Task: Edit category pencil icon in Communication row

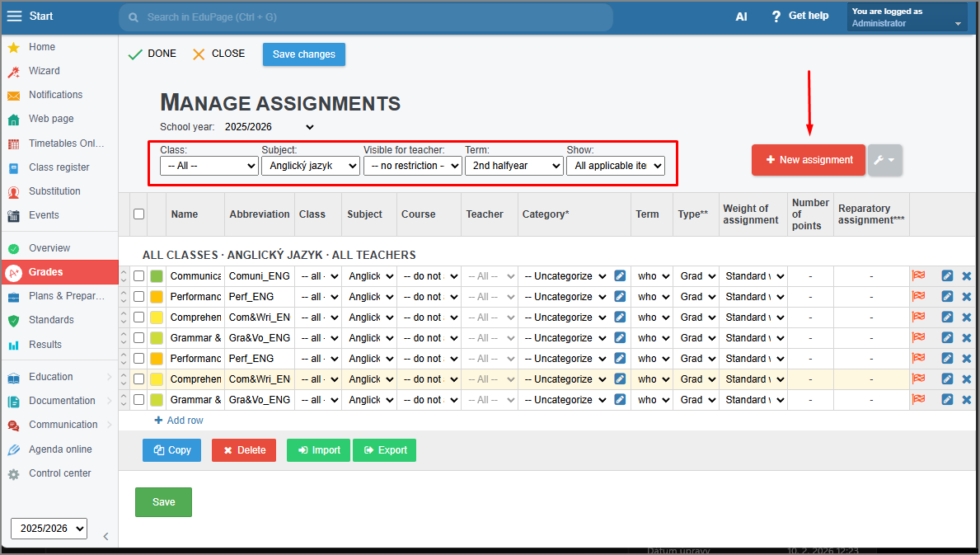Action: click(x=620, y=276)
